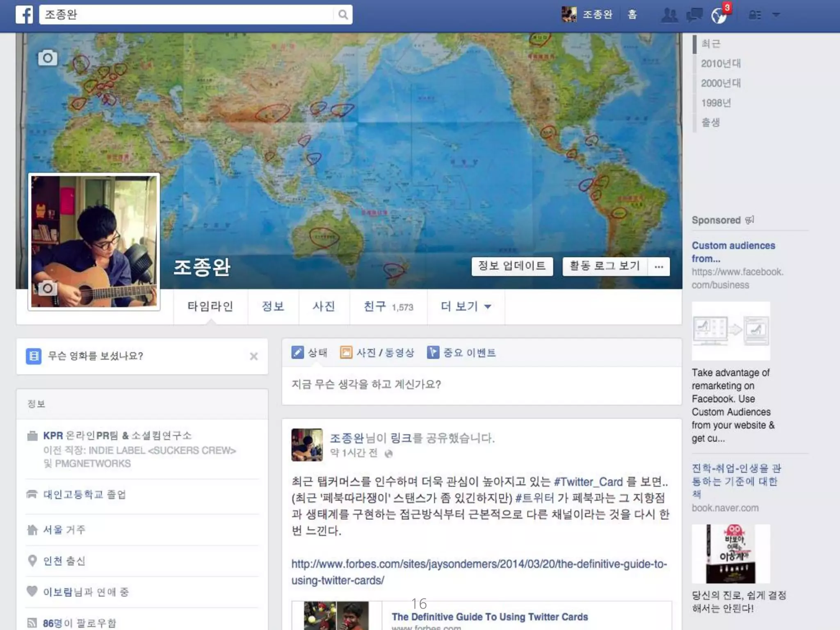
Task: Jump to 2010년대 on the timeline
Action: click(x=721, y=64)
